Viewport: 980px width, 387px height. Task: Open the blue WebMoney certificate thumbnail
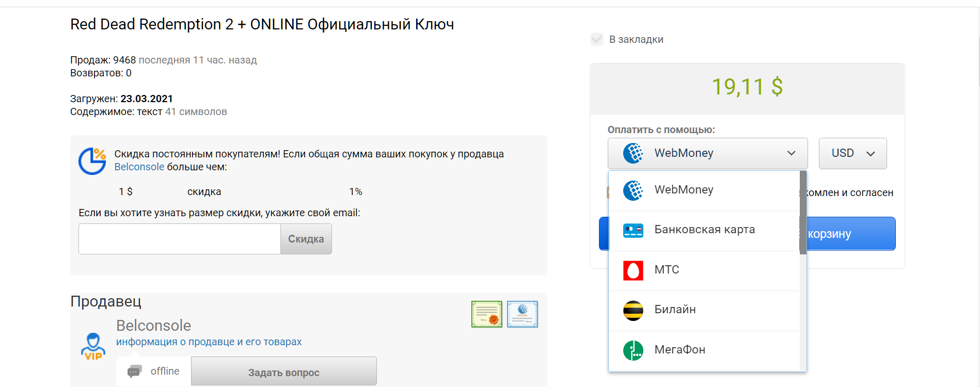click(522, 314)
